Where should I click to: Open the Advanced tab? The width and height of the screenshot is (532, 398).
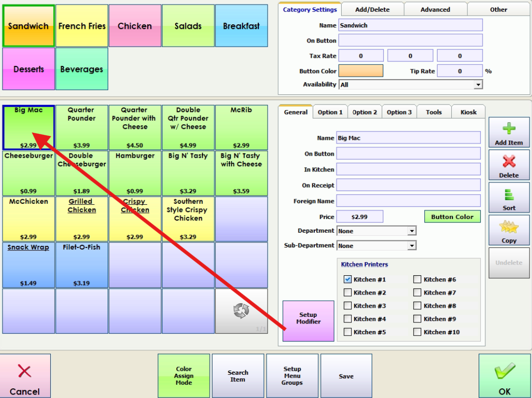coord(436,10)
